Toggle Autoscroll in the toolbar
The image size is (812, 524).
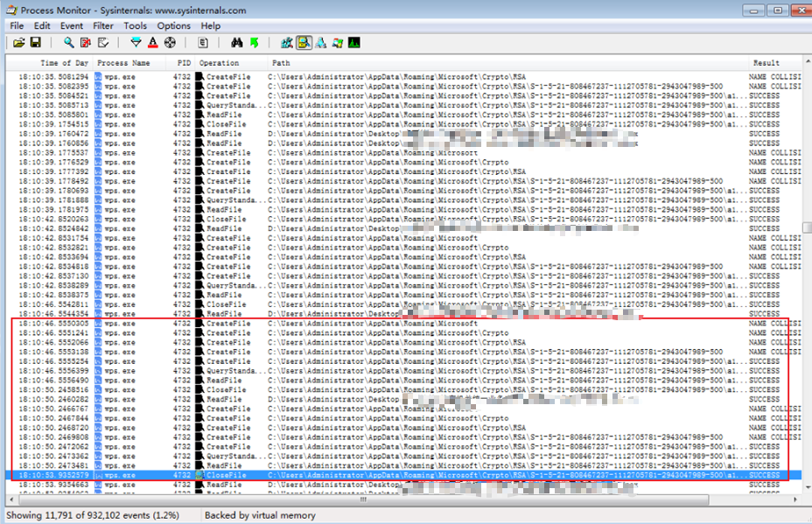coord(86,43)
